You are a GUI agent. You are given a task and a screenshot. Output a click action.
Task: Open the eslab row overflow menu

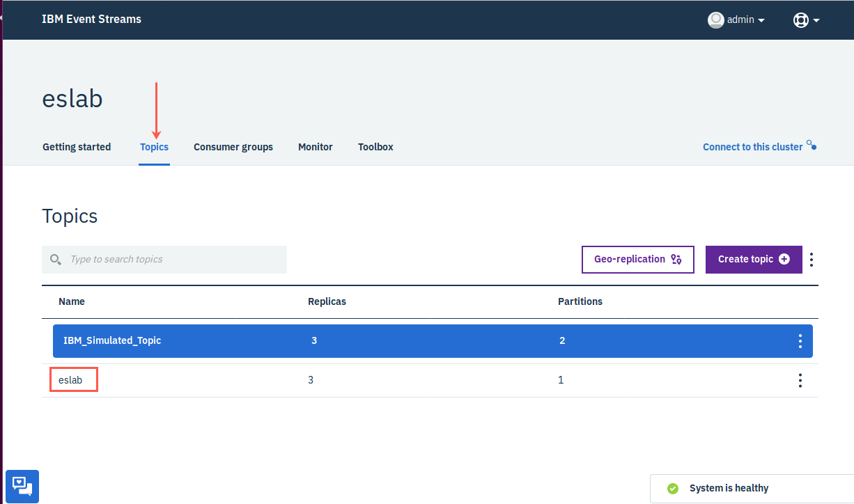[x=800, y=380]
